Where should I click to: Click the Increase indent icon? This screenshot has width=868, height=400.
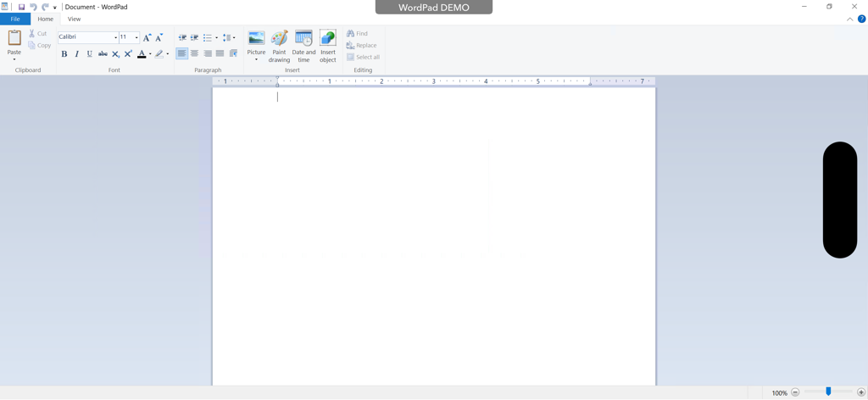click(194, 37)
